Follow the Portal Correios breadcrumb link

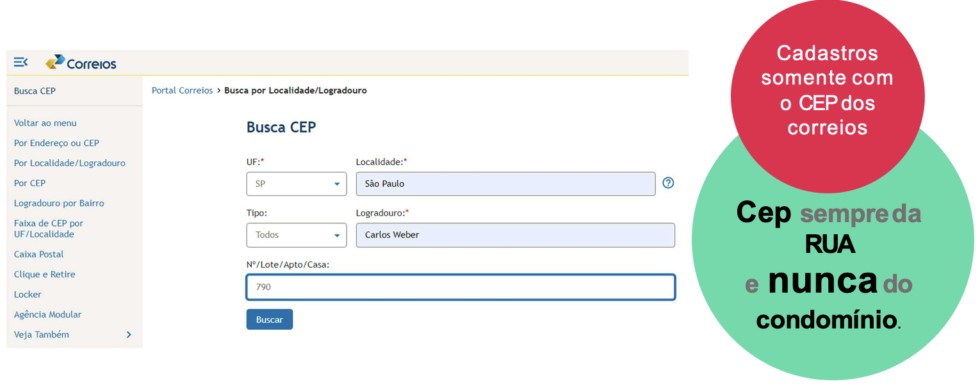[182, 91]
